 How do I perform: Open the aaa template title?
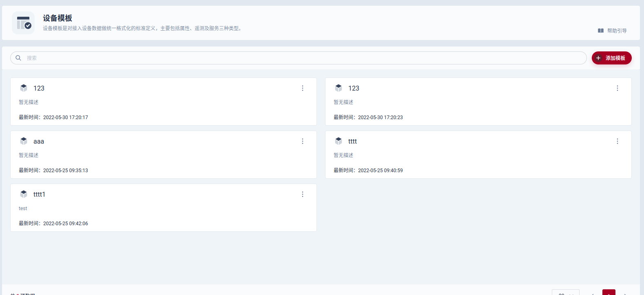point(39,142)
